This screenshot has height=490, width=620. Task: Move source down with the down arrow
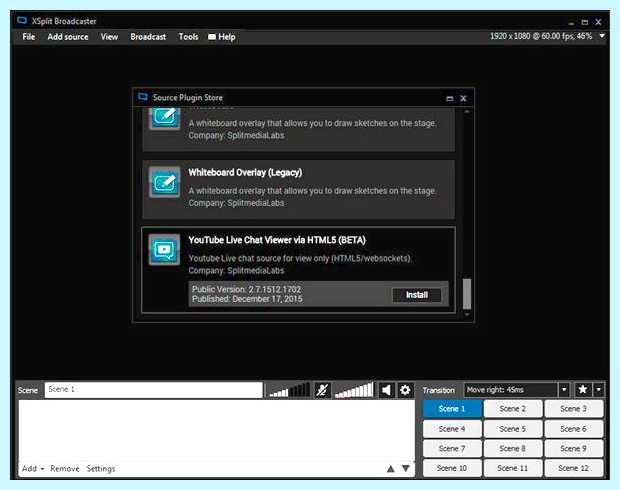pos(406,469)
